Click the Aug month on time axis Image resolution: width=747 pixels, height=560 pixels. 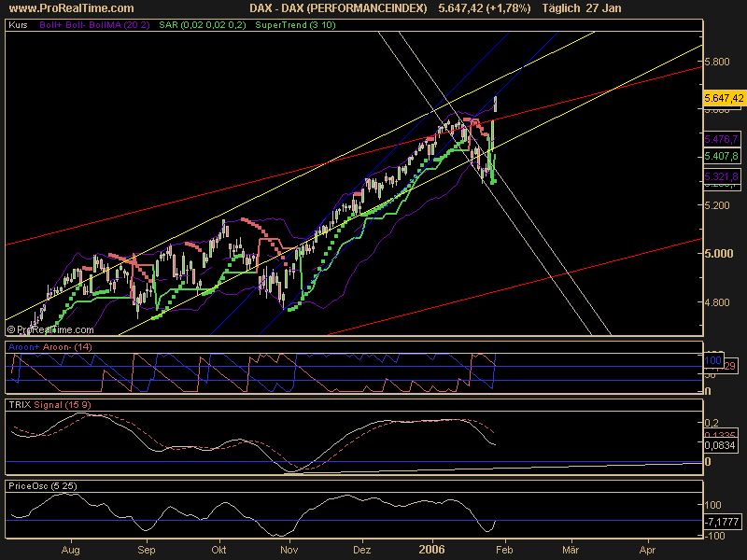coord(71,550)
